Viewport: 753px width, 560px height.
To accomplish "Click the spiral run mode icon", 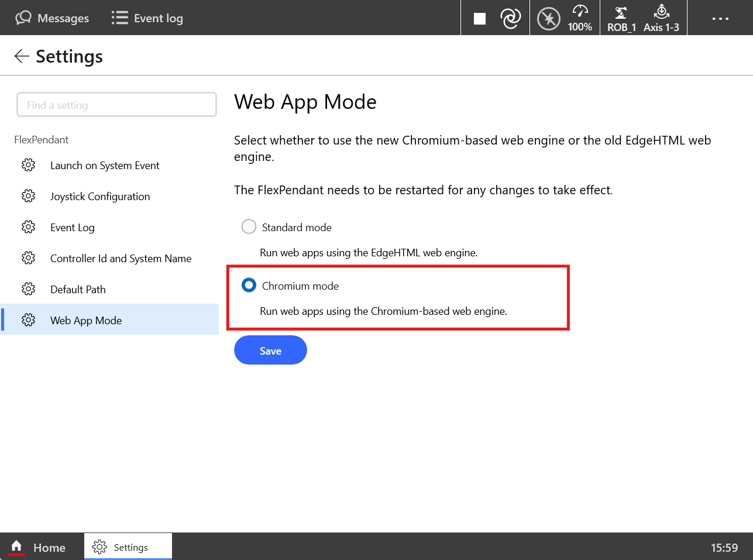I will point(511,19).
